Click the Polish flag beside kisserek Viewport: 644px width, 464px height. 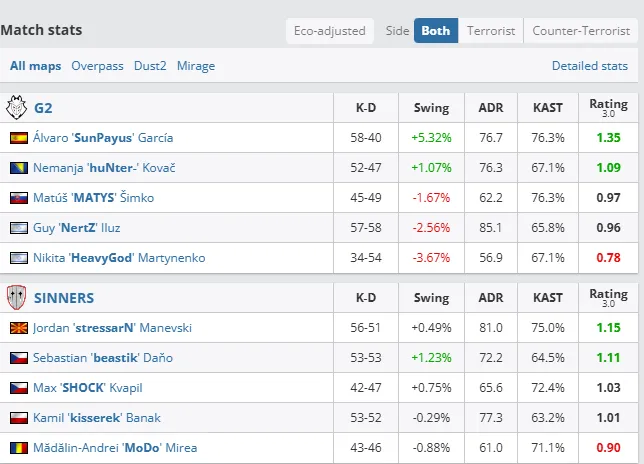18,418
